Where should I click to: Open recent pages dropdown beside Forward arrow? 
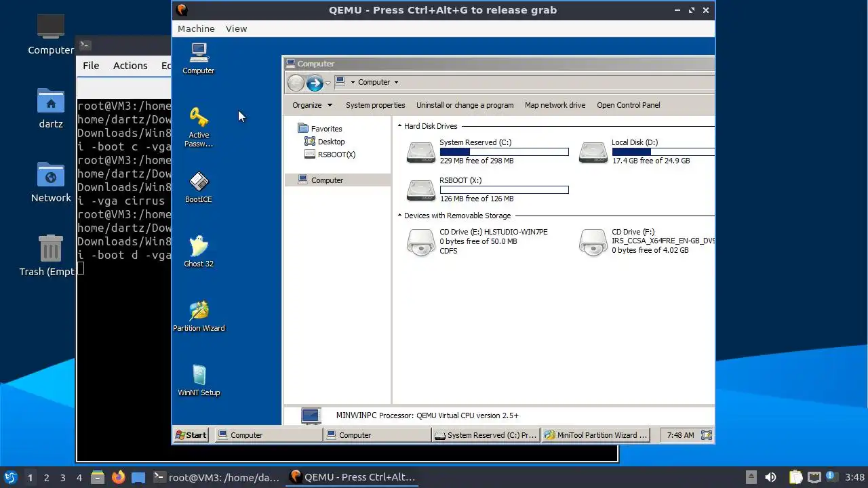coord(328,83)
